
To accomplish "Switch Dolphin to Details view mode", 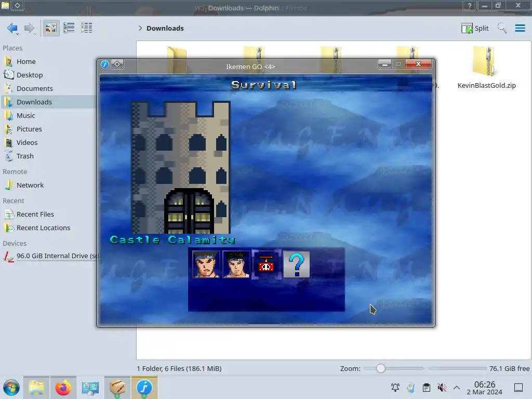I will (87, 28).
